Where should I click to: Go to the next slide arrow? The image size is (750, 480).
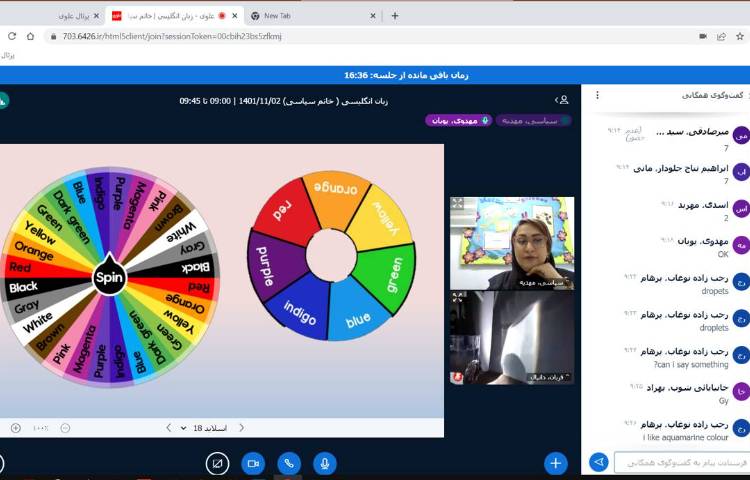[241, 427]
